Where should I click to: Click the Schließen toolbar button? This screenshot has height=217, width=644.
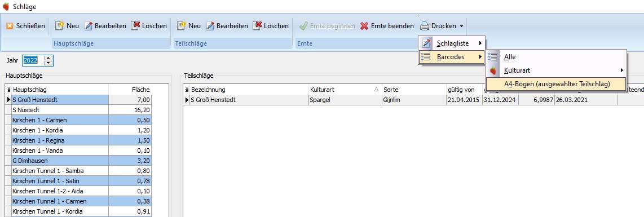tap(25, 26)
